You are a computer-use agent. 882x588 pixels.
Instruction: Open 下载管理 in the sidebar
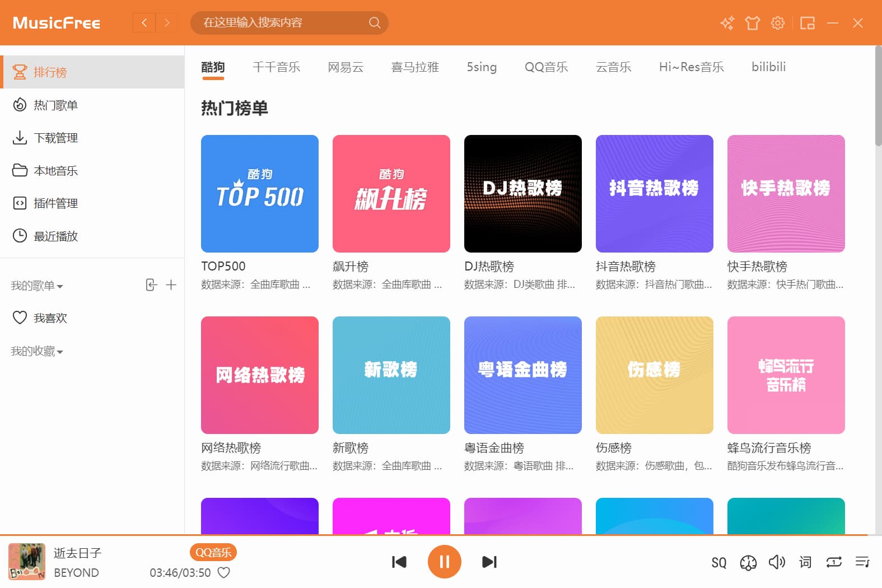(92, 138)
